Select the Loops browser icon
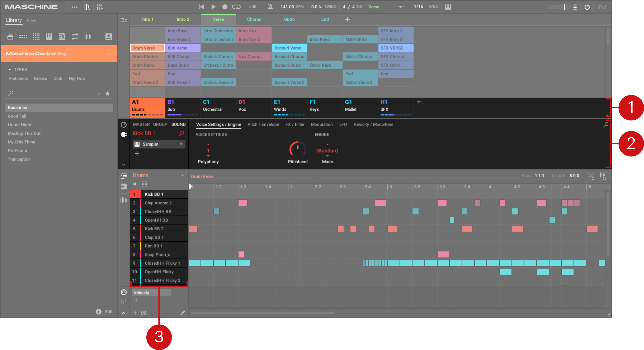The width and height of the screenshot is (644, 350). pos(75,37)
